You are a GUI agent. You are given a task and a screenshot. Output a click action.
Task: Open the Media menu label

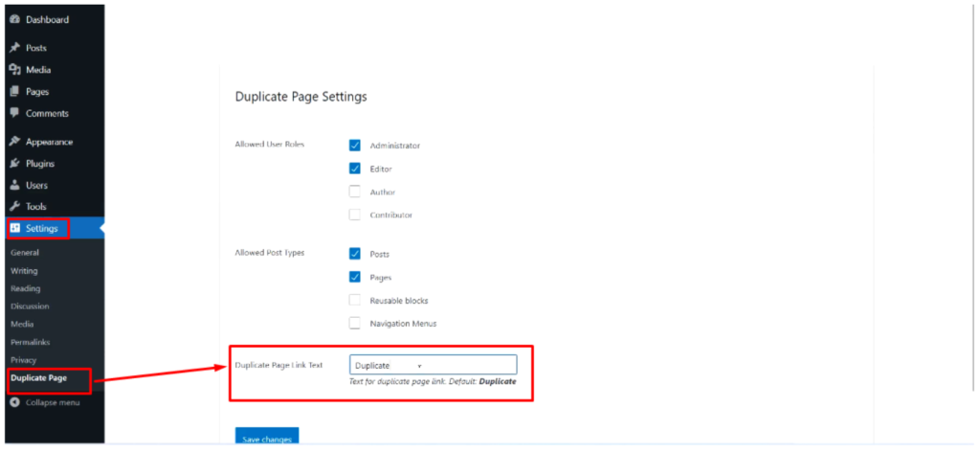tap(38, 70)
